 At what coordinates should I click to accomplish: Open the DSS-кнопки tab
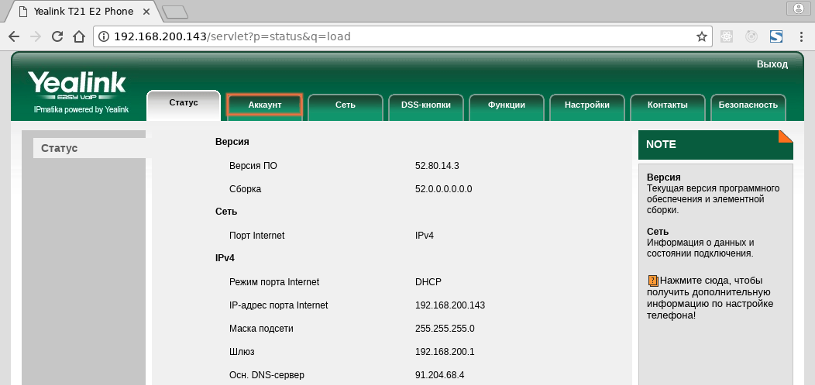pyautogui.click(x=426, y=107)
